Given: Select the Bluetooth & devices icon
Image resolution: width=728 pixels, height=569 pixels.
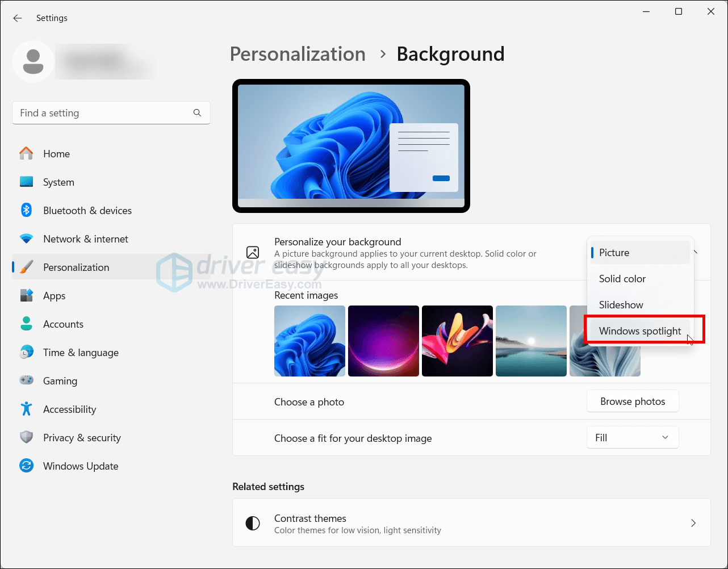Looking at the screenshot, I should pos(26,210).
